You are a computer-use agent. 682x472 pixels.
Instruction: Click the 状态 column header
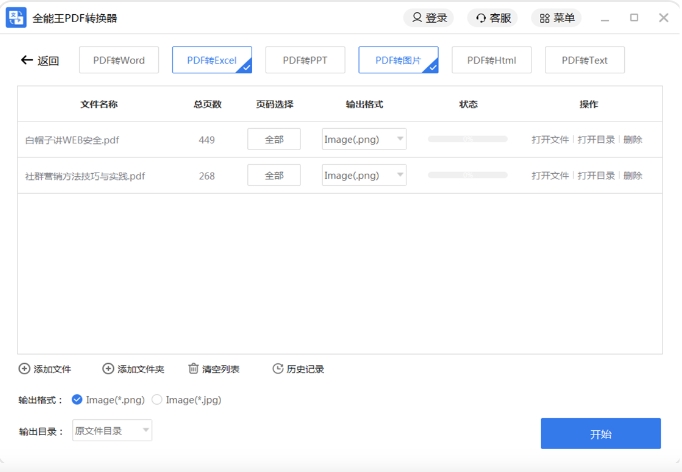click(x=468, y=104)
